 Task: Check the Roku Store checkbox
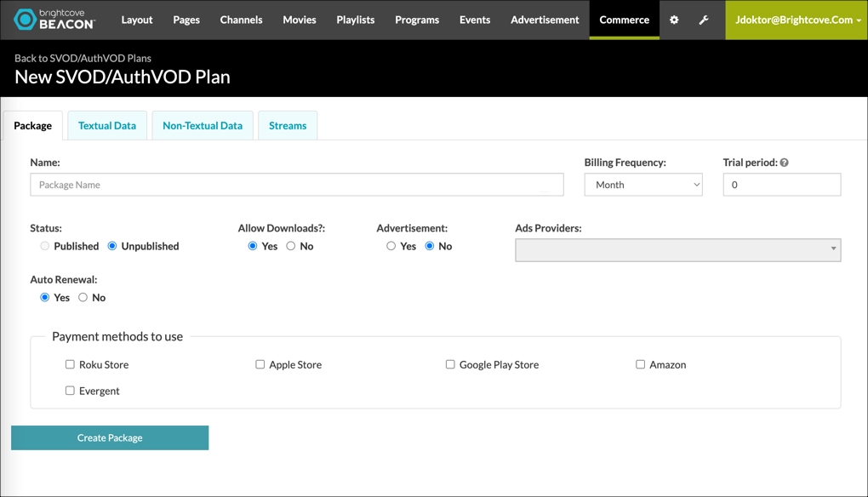[x=70, y=364]
